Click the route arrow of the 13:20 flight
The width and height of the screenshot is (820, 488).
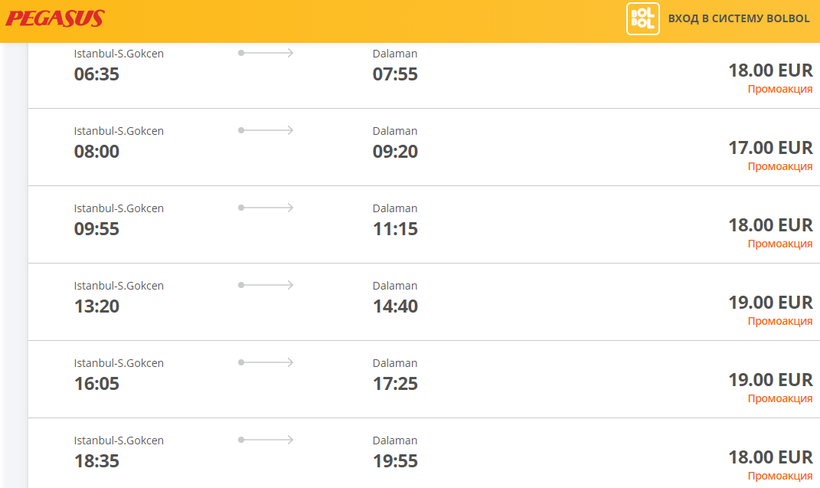pos(266,285)
